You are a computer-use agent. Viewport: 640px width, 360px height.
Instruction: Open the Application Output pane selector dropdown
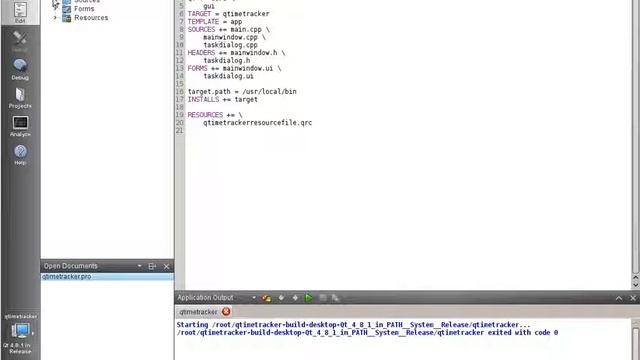coord(253,298)
